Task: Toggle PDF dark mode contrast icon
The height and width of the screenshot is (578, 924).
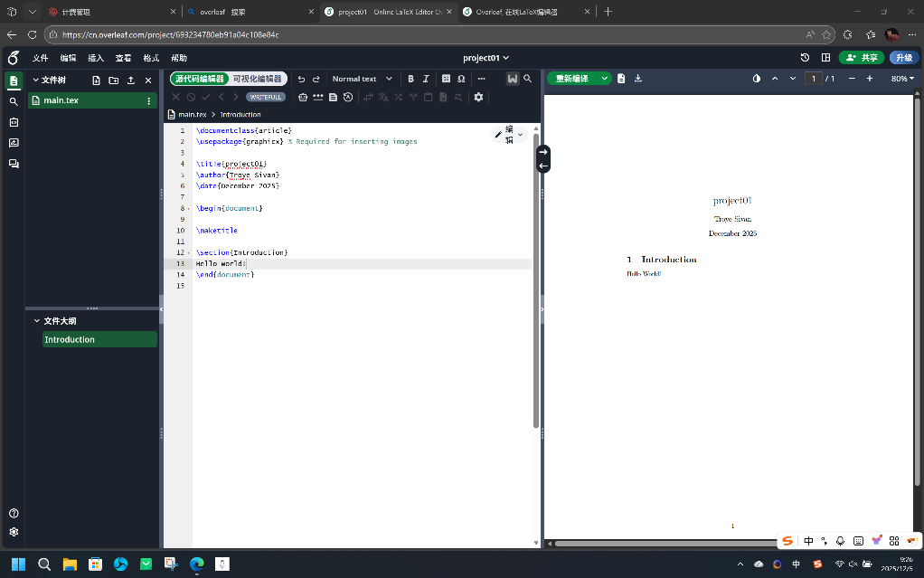Action: [757, 79]
